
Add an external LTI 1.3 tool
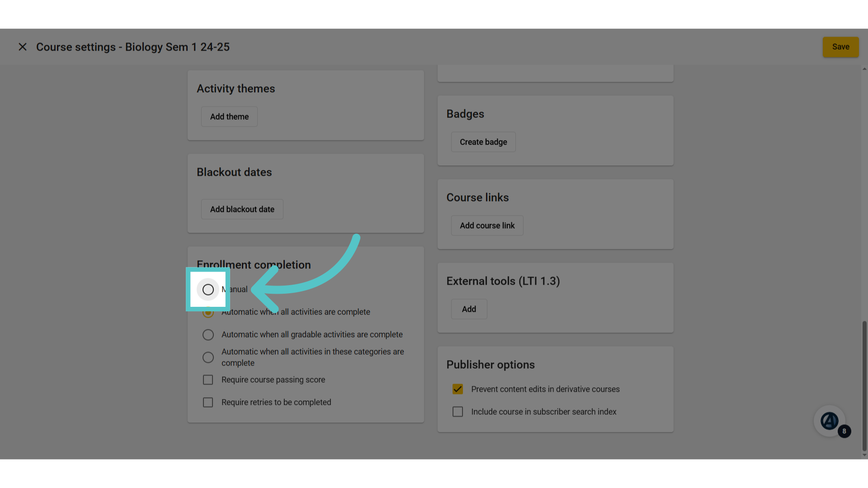(469, 309)
